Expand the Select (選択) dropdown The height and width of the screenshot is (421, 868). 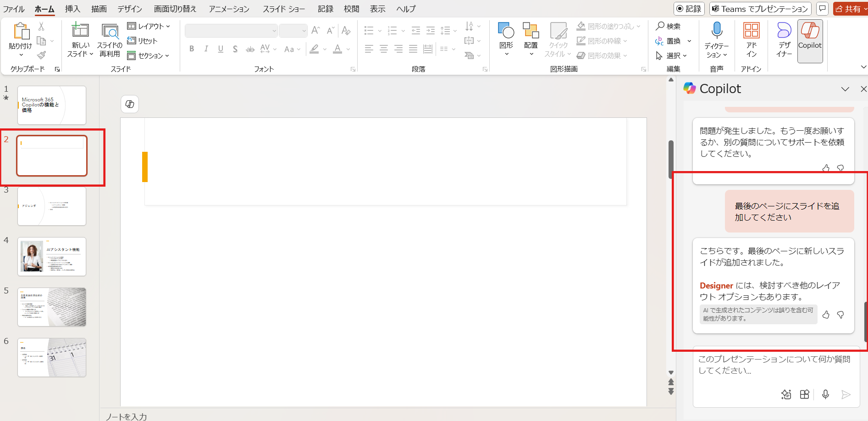pos(672,55)
